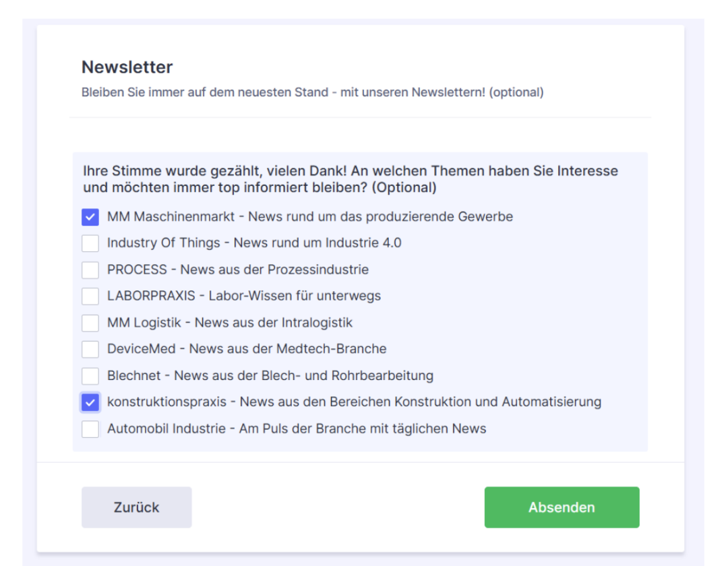The width and height of the screenshot is (728, 566).
Task: Check the Automobil Industrie checkbox
Action: pyautogui.click(x=90, y=429)
